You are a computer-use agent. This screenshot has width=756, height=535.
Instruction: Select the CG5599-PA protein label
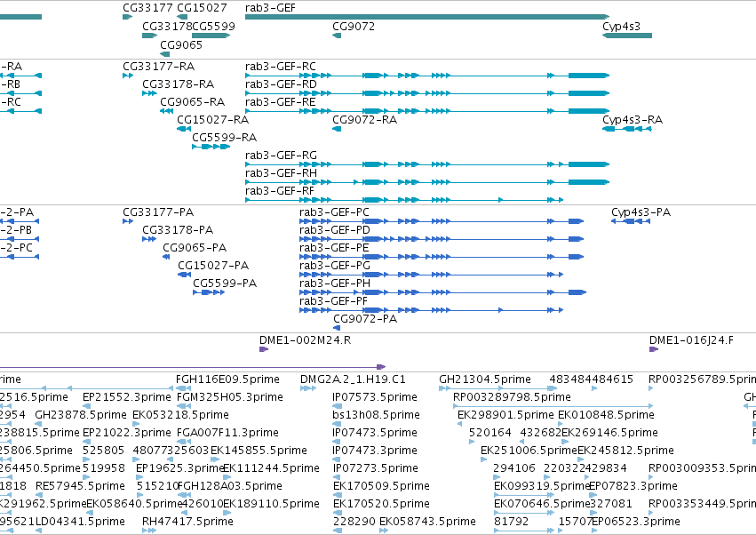225,283
